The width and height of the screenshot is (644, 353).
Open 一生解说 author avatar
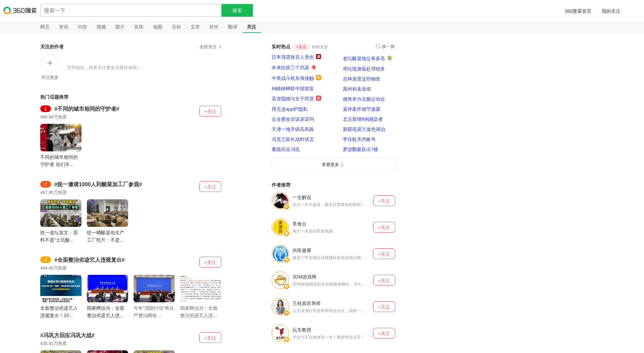280,201
